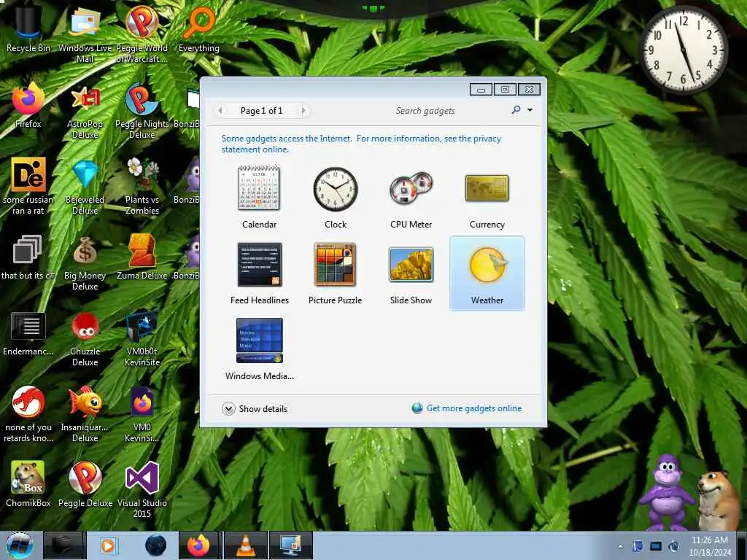Go to previous gadget page arrow

pyautogui.click(x=220, y=111)
